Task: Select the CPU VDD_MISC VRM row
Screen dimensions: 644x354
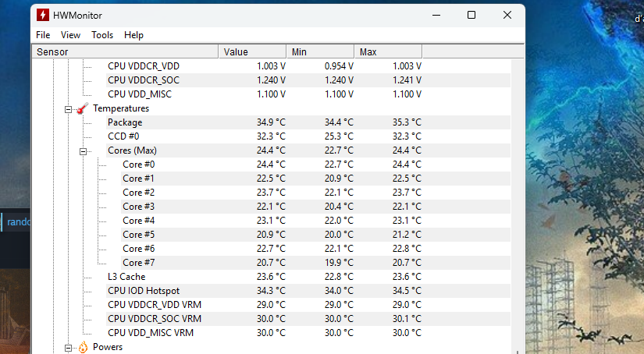Action: pyautogui.click(x=308, y=333)
